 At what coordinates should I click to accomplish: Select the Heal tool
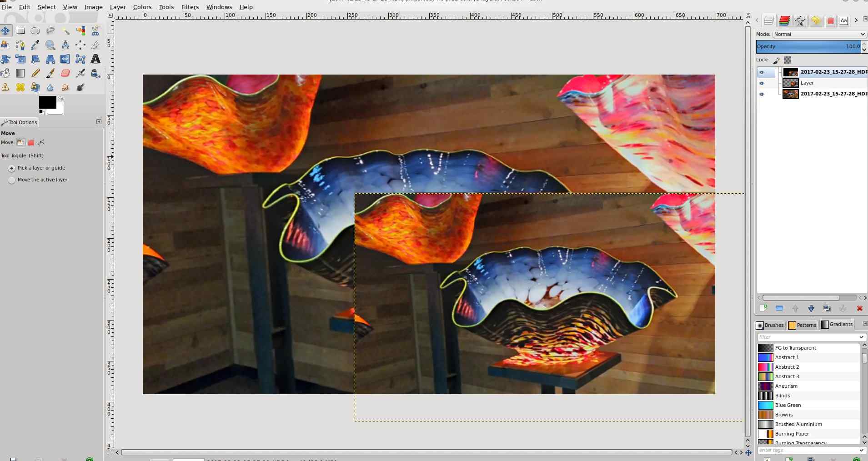[20, 87]
